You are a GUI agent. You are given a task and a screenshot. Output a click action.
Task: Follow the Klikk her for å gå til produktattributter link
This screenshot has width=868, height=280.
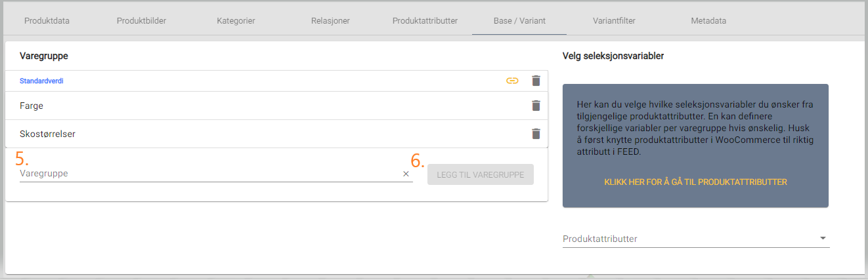pos(695,182)
